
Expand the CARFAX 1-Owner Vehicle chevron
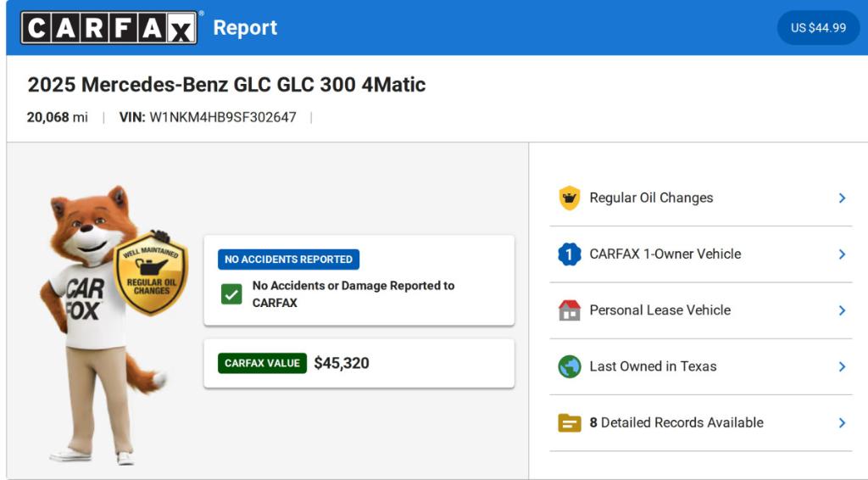coord(842,254)
